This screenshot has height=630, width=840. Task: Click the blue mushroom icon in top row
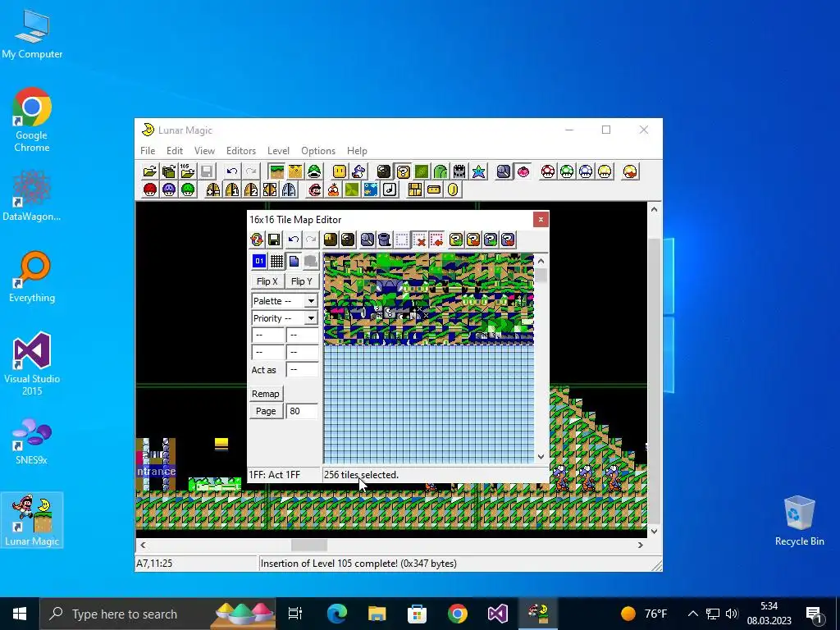coord(586,171)
